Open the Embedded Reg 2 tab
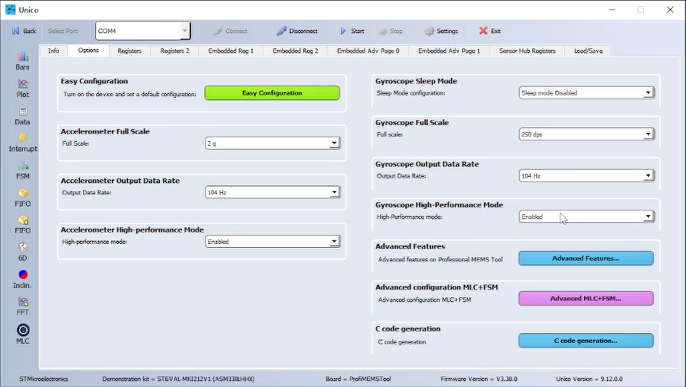 [x=295, y=51]
